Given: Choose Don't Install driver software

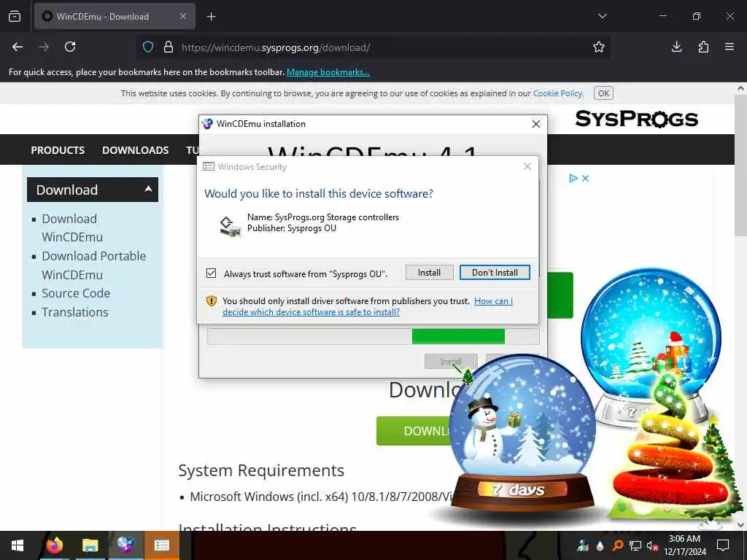Looking at the screenshot, I should pos(495,273).
